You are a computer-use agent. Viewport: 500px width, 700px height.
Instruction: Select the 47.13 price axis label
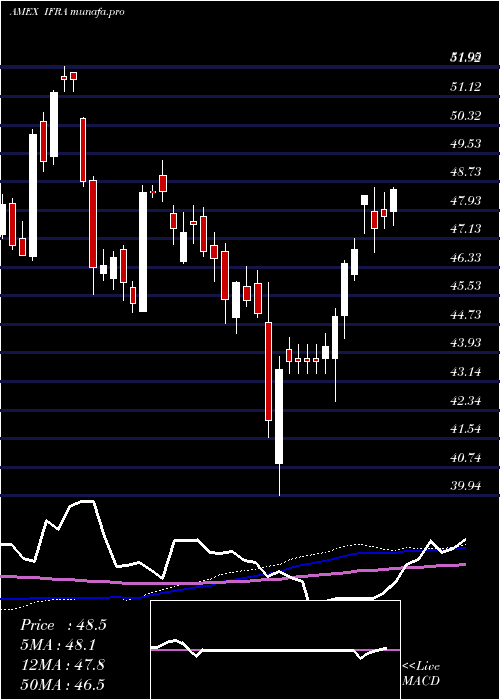click(x=466, y=229)
